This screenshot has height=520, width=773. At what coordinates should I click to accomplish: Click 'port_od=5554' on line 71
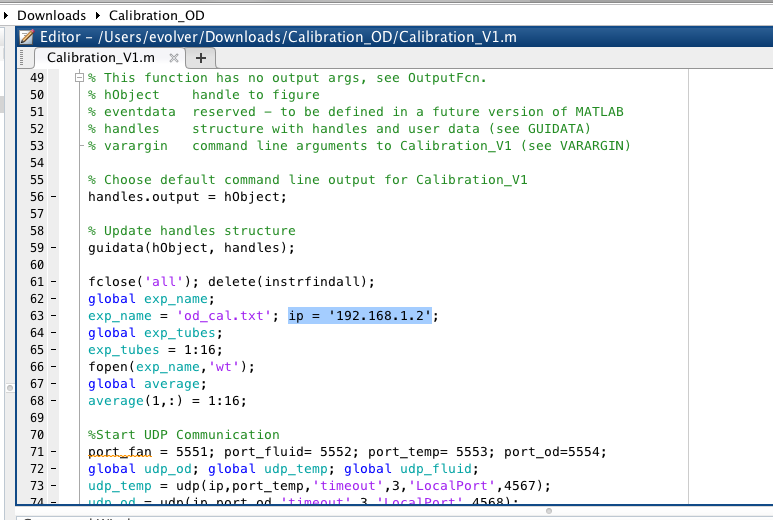pos(552,451)
